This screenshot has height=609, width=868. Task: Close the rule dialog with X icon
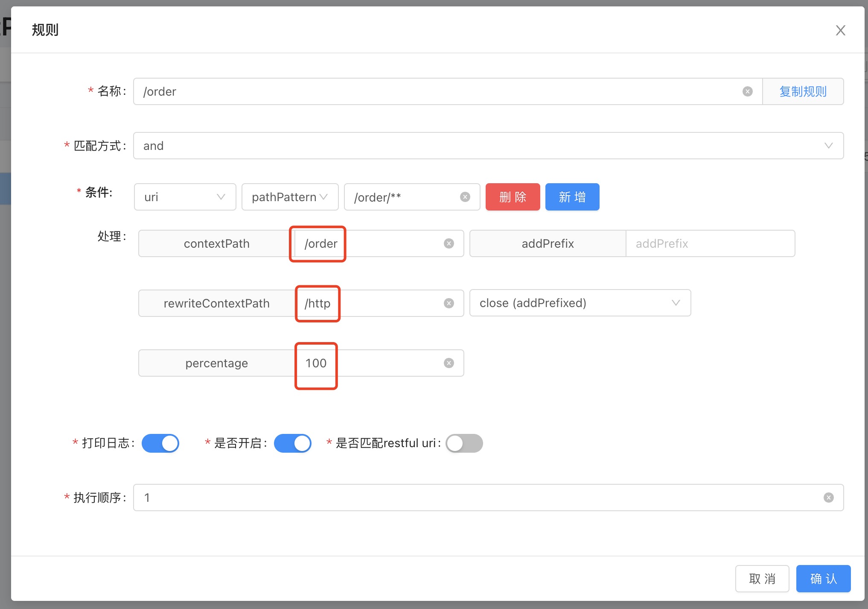pyautogui.click(x=840, y=30)
